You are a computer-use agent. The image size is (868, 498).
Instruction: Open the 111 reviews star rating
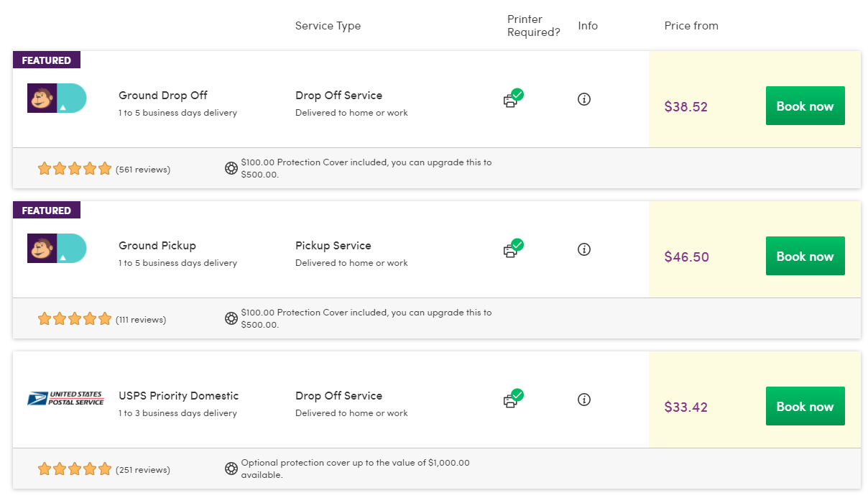[x=75, y=319]
